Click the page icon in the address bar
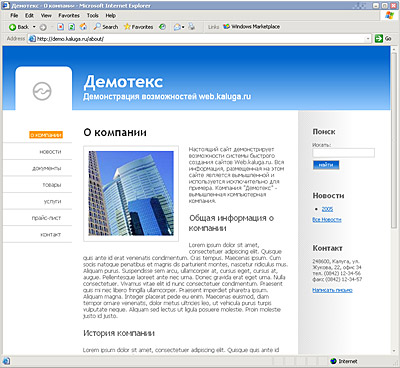The width and height of the screenshot is (400, 368). point(32,39)
